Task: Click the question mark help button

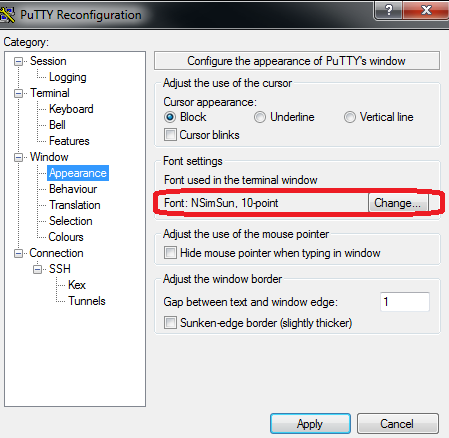Action: [389, 10]
